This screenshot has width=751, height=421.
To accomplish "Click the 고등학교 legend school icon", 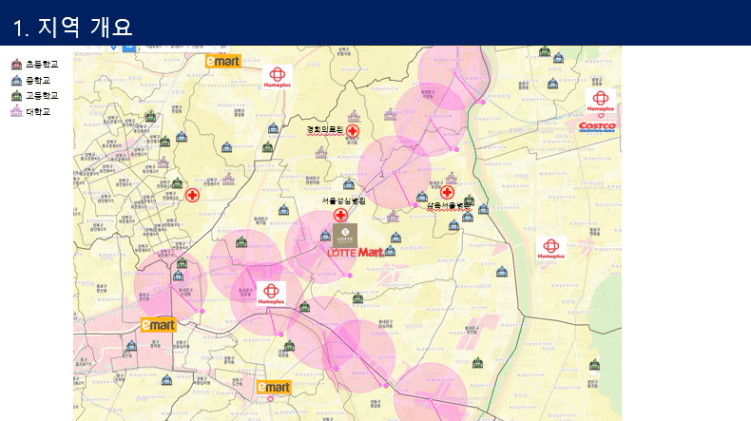I will pos(17,95).
